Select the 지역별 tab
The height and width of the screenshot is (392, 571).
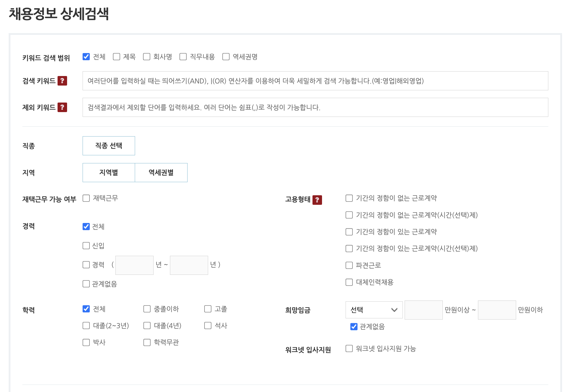[x=109, y=172]
